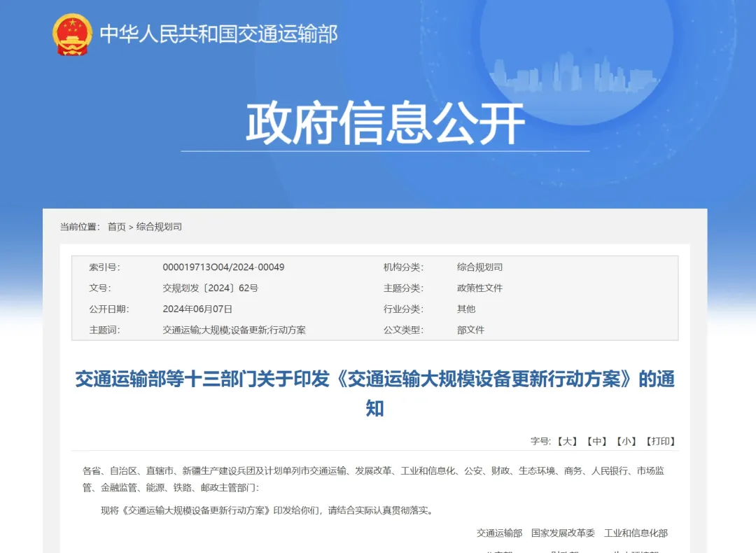Select the document number 交规划发〔2024〕62号
The width and height of the screenshot is (756, 553).
210,288
